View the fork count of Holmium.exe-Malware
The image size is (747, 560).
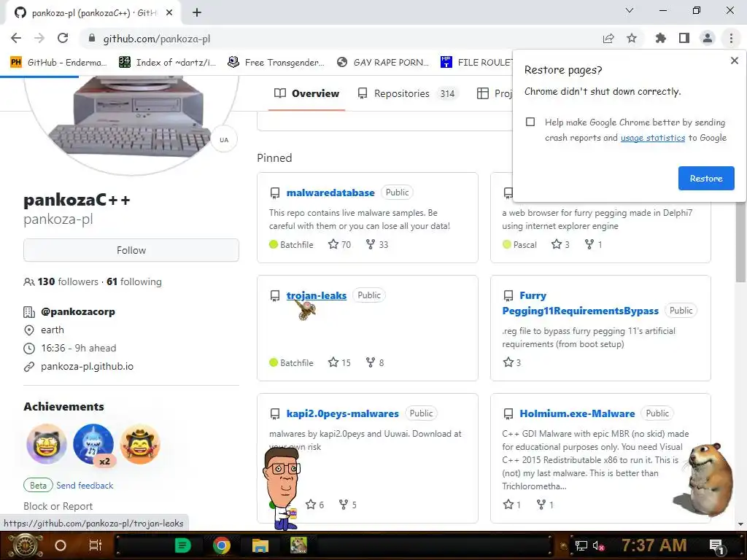tap(545, 505)
